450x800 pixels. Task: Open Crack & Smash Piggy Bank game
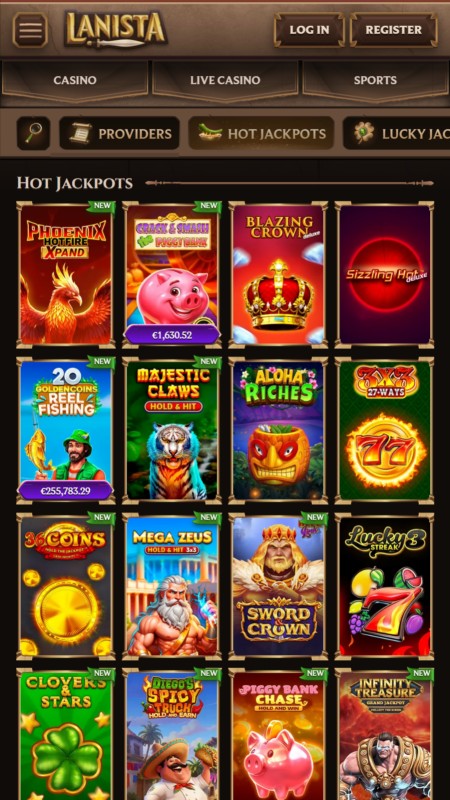coord(172,274)
